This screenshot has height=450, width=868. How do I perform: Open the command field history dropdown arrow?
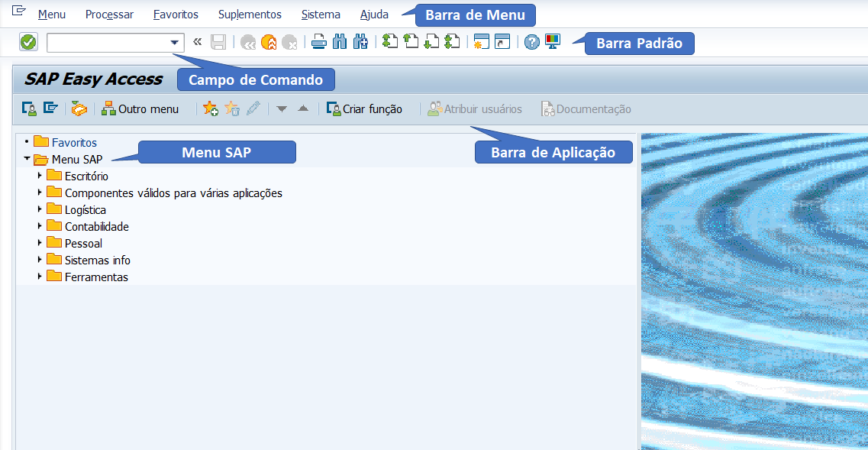click(x=175, y=42)
